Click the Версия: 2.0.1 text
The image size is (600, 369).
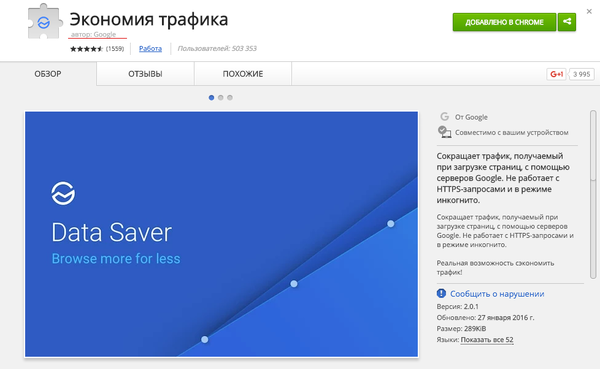(458, 306)
